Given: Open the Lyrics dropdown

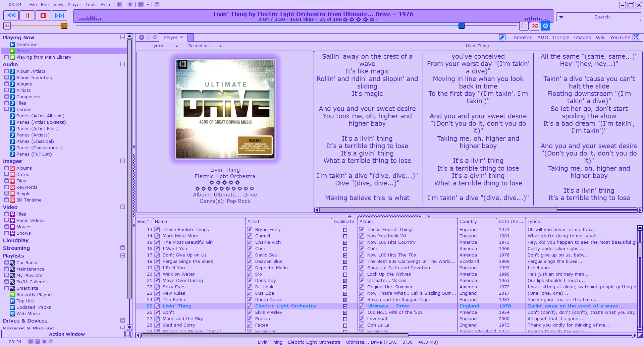Looking at the screenshot, I should tap(165, 46).
